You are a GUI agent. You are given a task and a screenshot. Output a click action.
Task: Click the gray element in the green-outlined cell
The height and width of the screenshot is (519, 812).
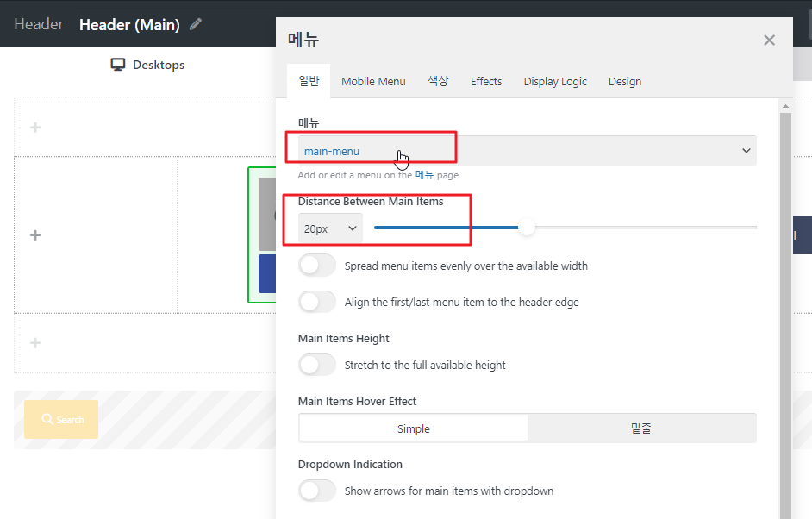[267, 214]
